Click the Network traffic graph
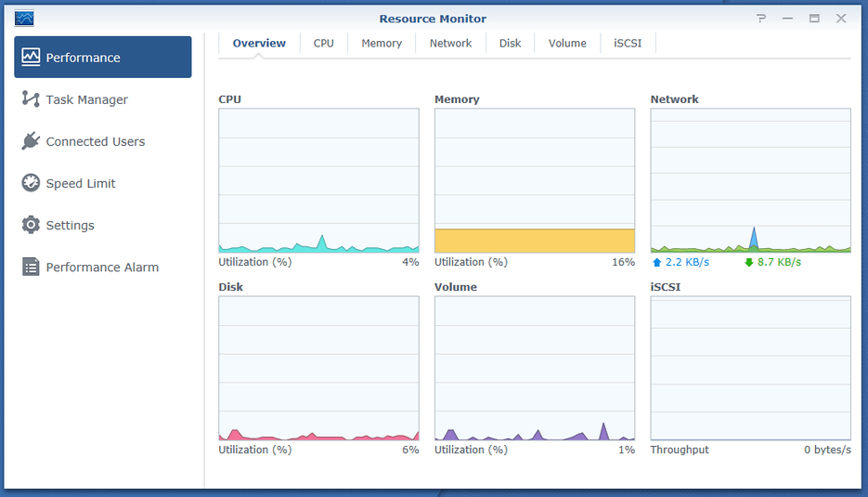This screenshot has height=497, width=868. [750, 180]
